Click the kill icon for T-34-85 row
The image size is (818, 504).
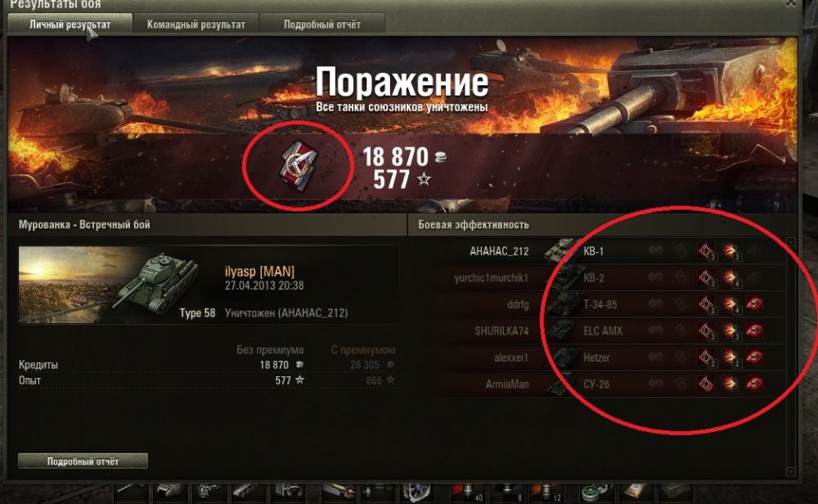point(754,304)
